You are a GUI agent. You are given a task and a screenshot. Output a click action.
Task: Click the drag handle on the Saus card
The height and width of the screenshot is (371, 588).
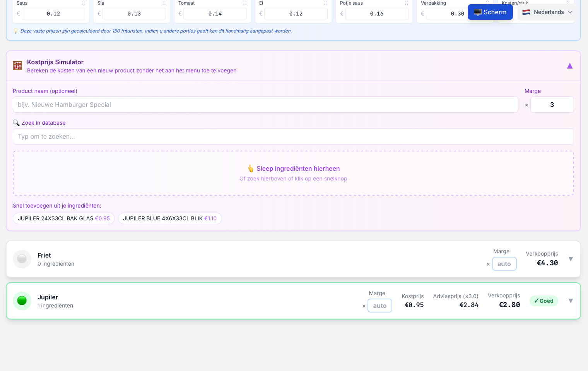pyautogui.click(x=83, y=3)
